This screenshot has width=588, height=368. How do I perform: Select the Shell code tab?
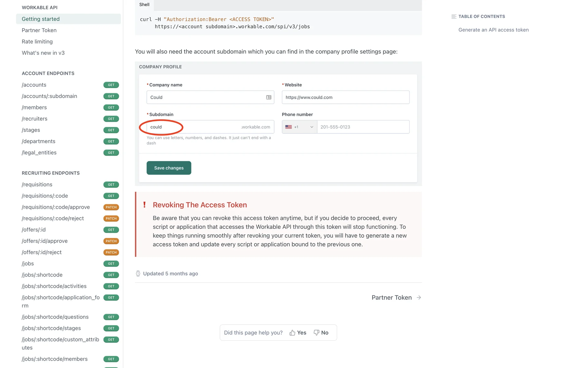144,5
